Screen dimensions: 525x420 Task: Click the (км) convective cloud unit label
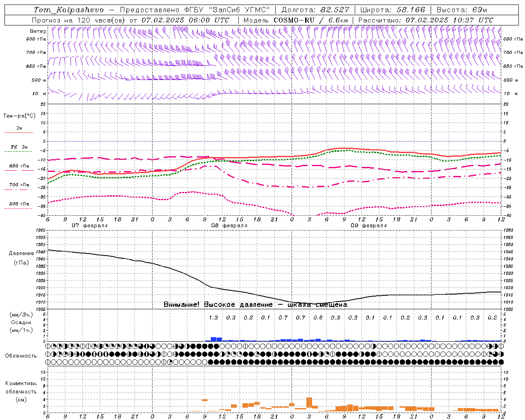click(x=21, y=399)
